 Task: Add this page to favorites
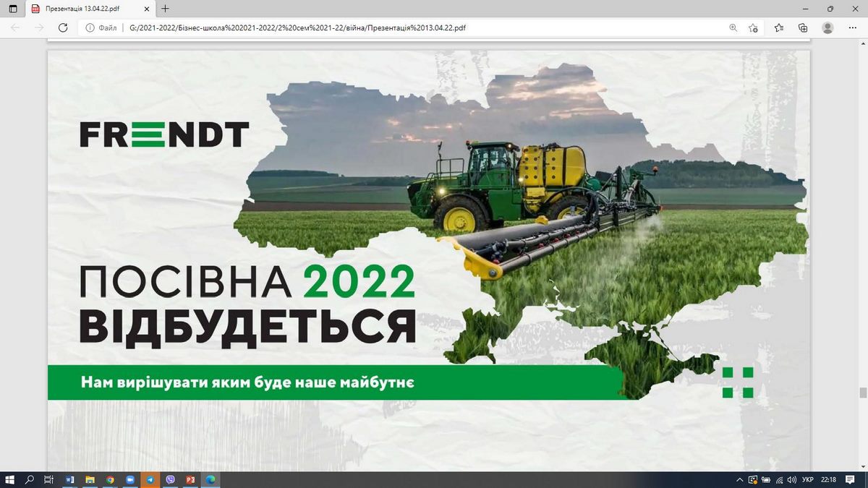click(x=753, y=27)
